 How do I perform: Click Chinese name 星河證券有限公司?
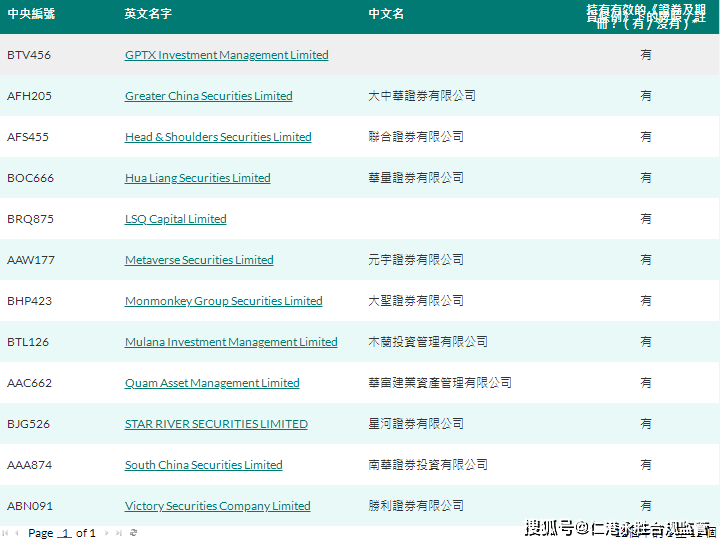[416, 424]
